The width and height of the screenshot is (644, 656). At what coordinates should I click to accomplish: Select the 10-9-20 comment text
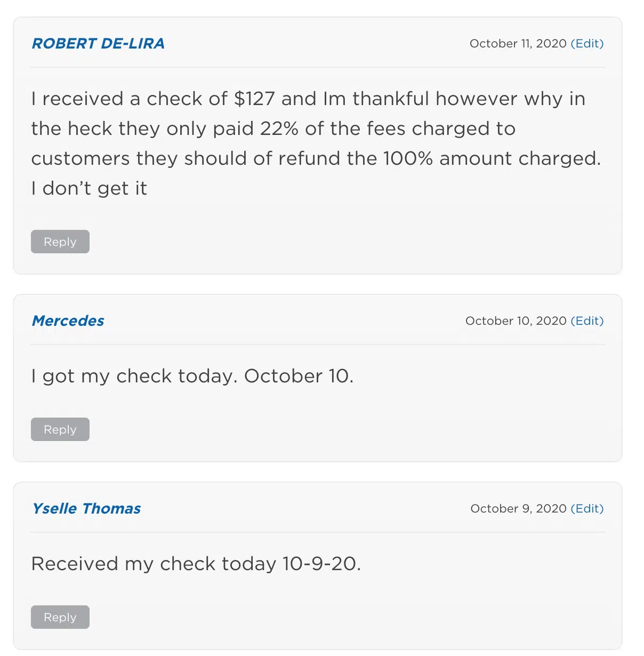point(196,563)
